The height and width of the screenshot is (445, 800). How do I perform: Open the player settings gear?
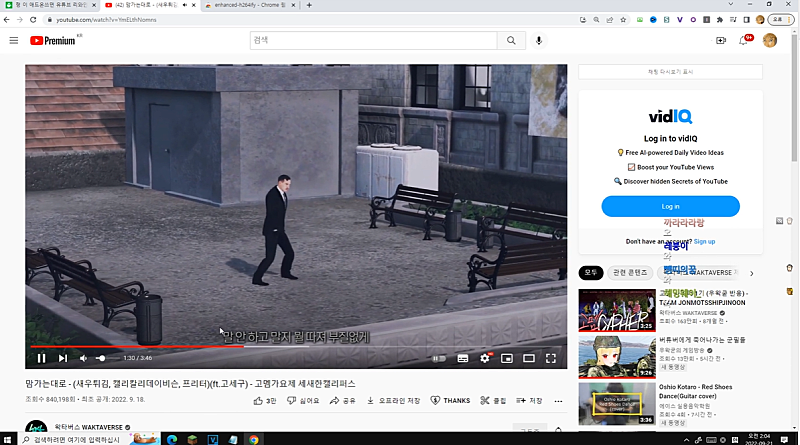click(x=485, y=358)
